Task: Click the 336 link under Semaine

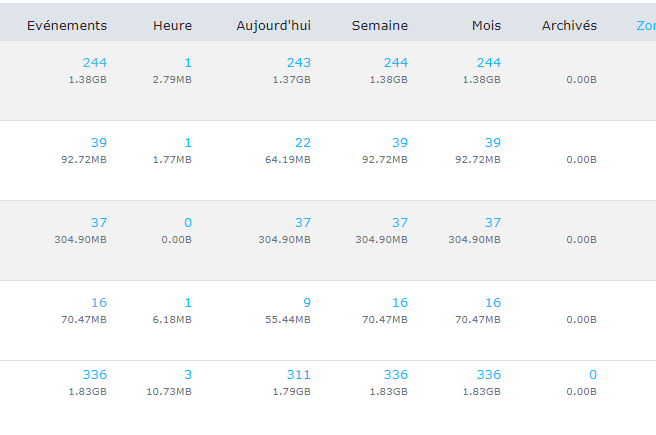Action: pos(395,375)
